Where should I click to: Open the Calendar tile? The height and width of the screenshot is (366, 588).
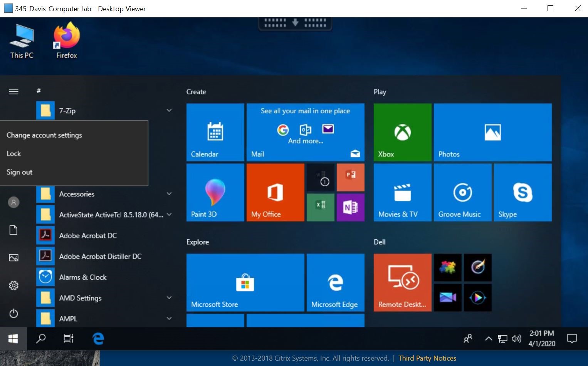click(x=215, y=132)
